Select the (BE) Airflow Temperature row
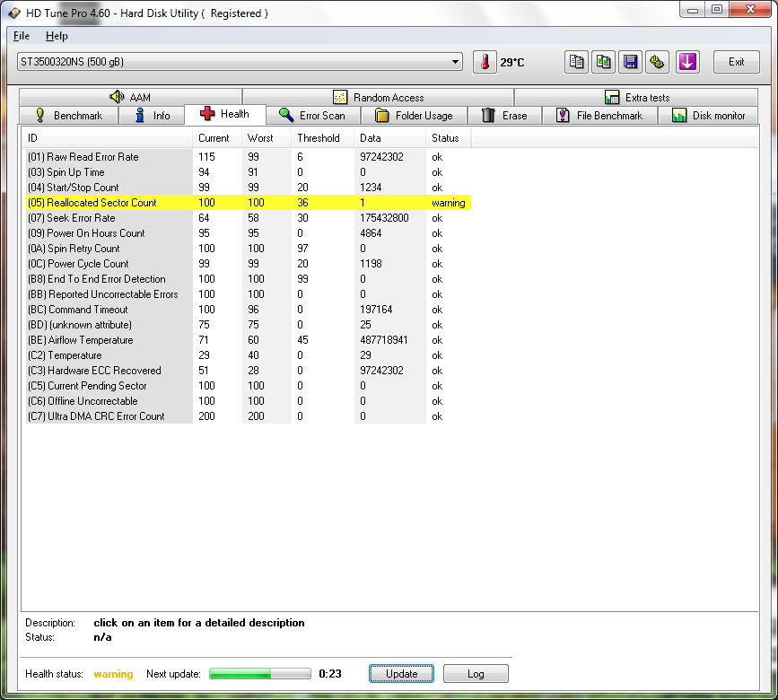This screenshot has width=778, height=700. coord(248,340)
